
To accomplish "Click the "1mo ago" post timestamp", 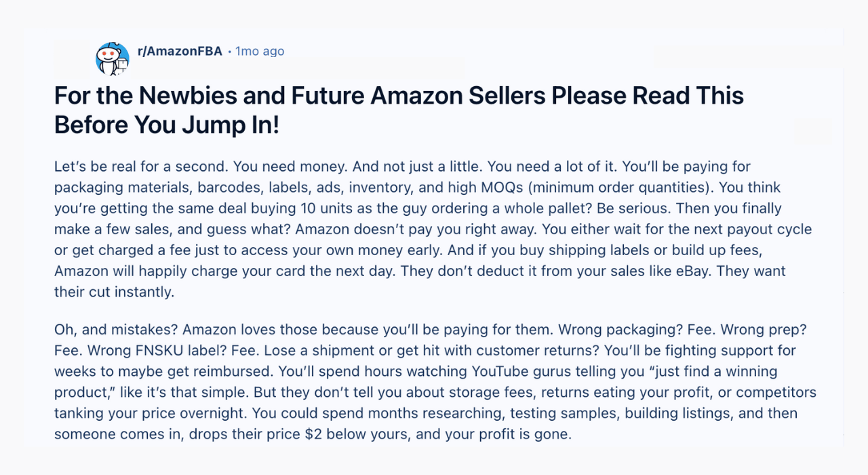I will [260, 52].
